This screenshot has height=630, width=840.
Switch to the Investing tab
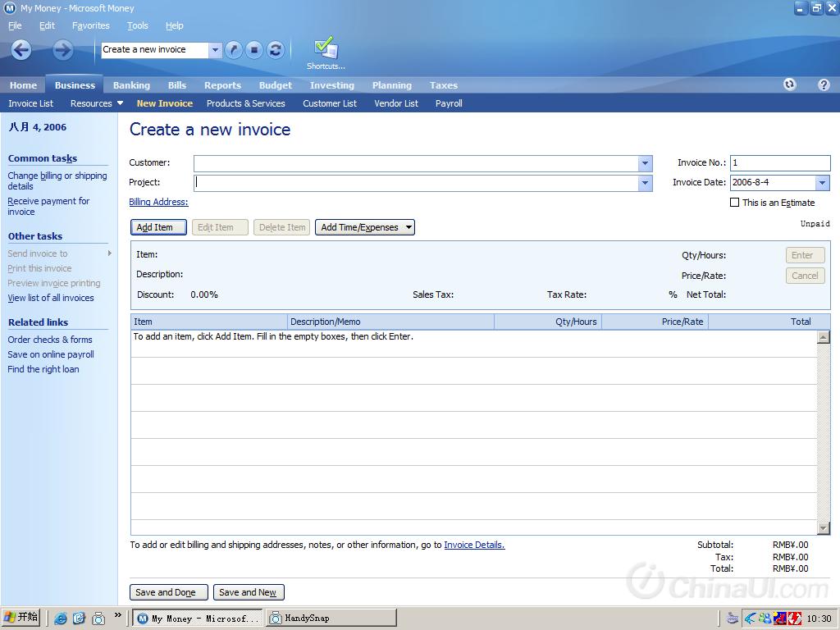(332, 85)
